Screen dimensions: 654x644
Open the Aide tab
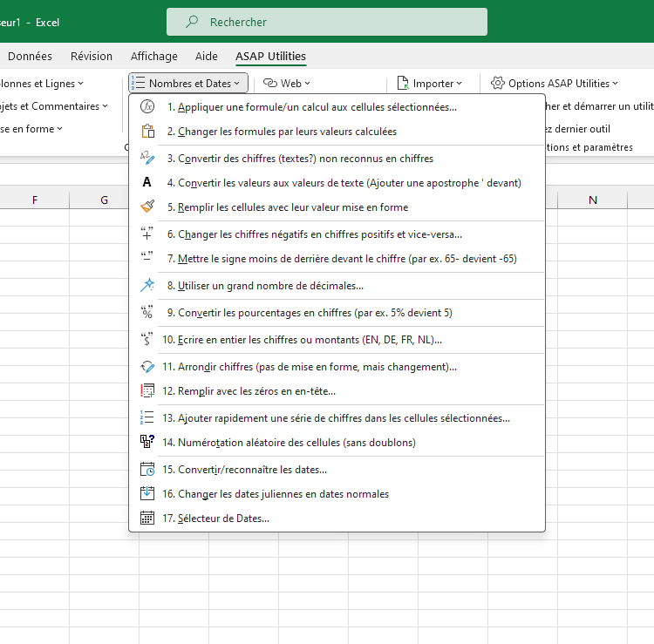pyautogui.click(x=207, y=56)
